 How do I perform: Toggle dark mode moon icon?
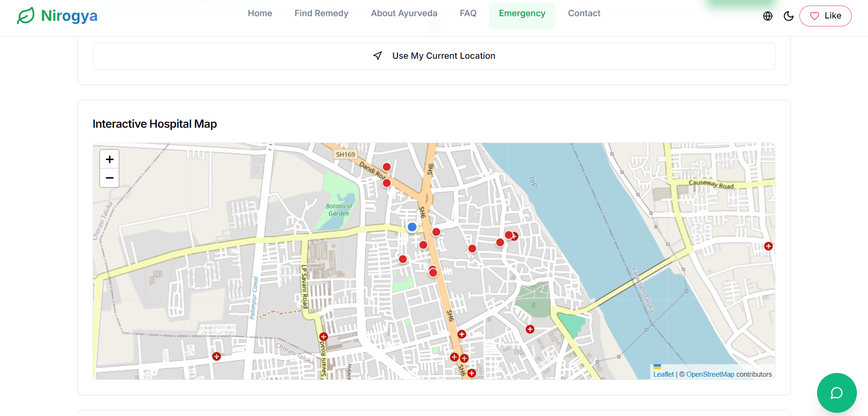pyautogui.click(x=788, y=16)
